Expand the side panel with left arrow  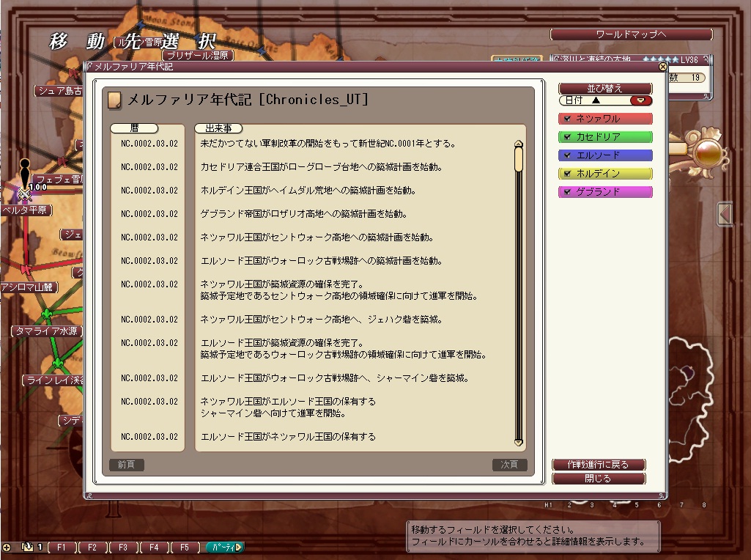(x=725, y=214)
